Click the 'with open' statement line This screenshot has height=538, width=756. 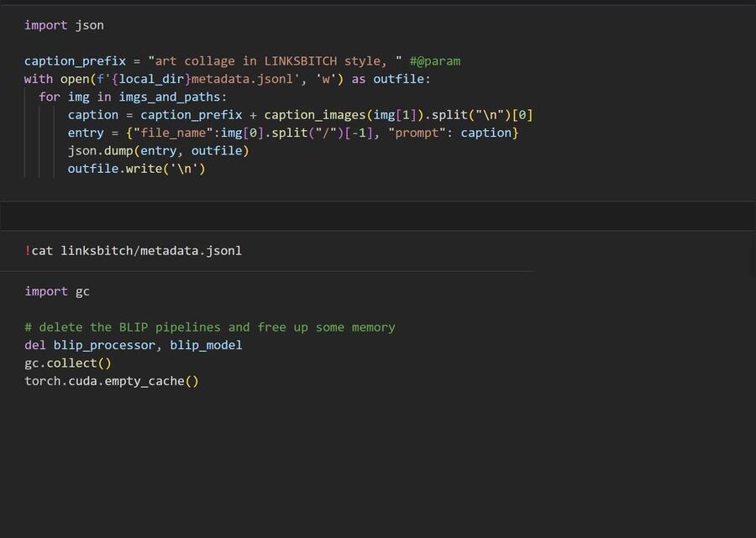click(227, 79)
